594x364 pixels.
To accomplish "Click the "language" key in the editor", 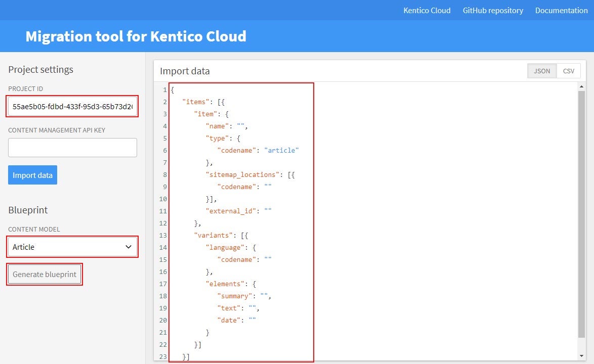I will [x=225, y=247].
